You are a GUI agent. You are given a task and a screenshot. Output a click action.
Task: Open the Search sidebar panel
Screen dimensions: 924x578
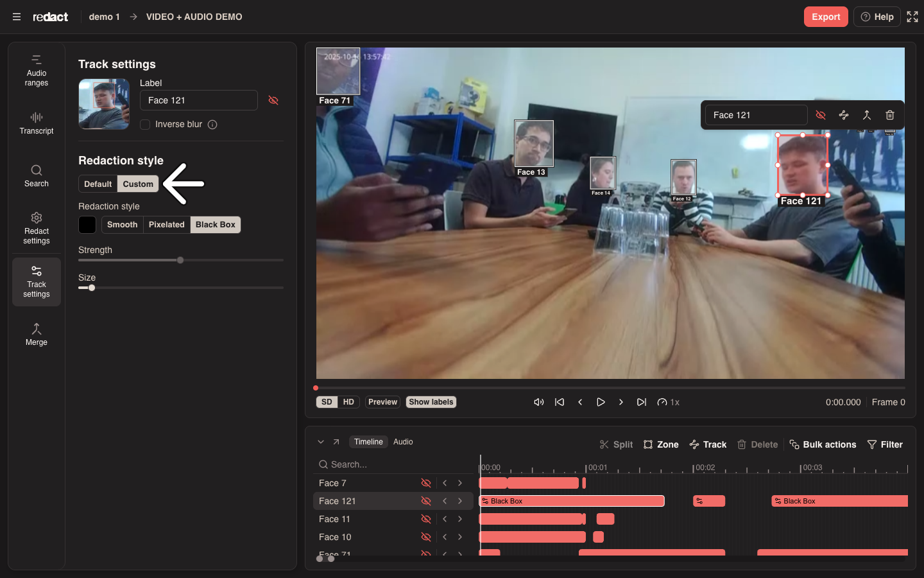37,176
